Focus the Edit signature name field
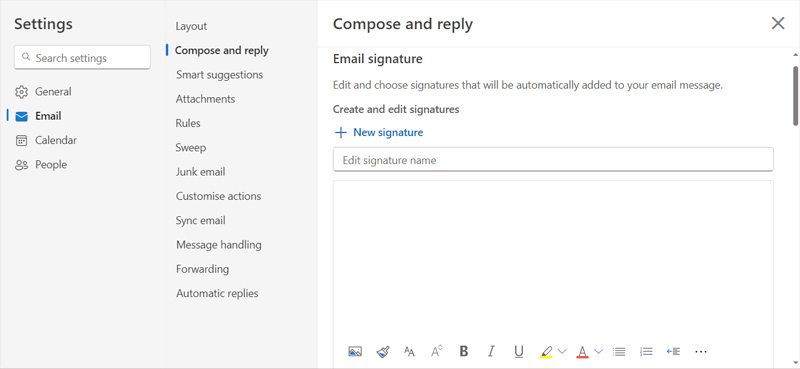This screenshot has width=800, height=369. click(x=553, y=160)
